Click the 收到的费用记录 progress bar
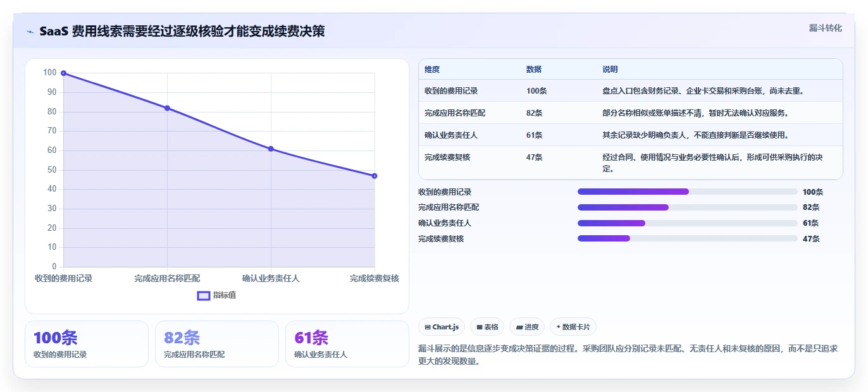Screen dimensions: 868x392 687,192
